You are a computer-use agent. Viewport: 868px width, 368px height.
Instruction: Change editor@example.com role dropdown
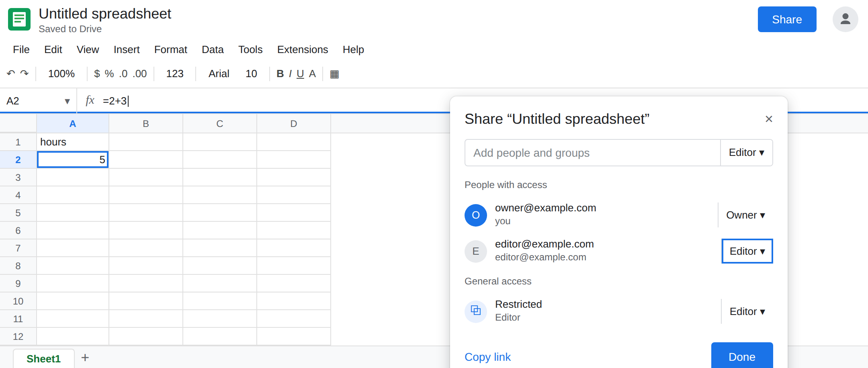(747, 251)
